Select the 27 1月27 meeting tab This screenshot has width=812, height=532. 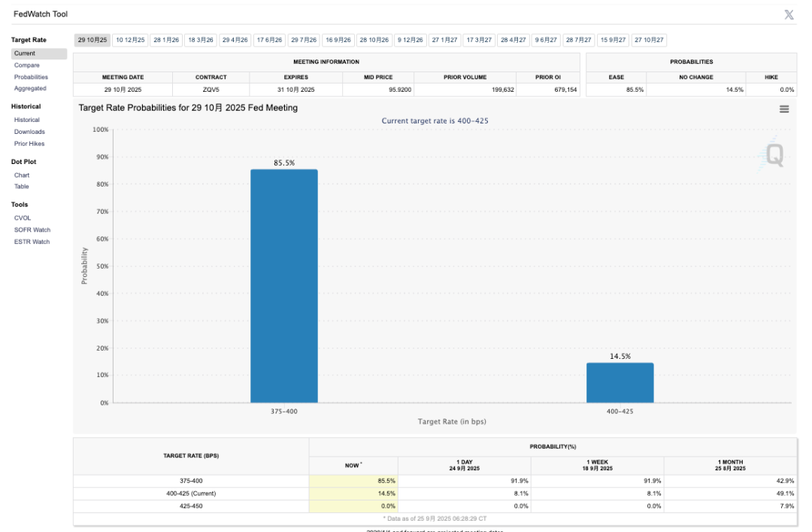click(445, 40)
